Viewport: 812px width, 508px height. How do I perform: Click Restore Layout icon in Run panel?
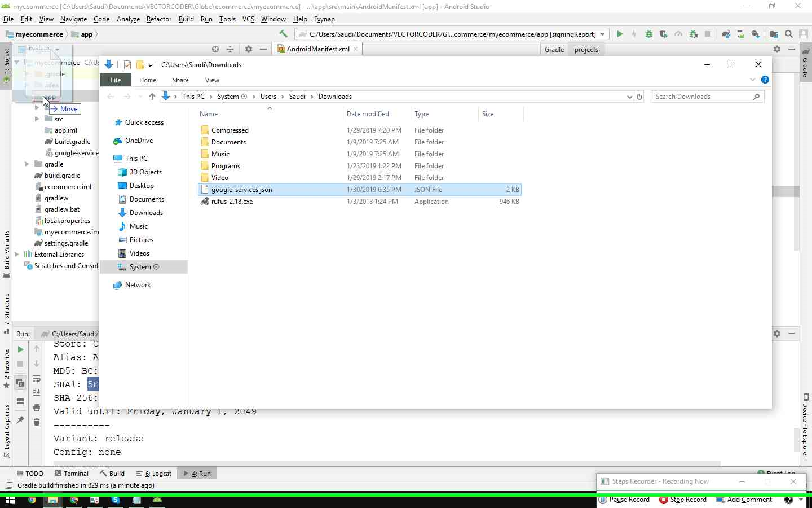pyautogui.click(x=20, y=401)
